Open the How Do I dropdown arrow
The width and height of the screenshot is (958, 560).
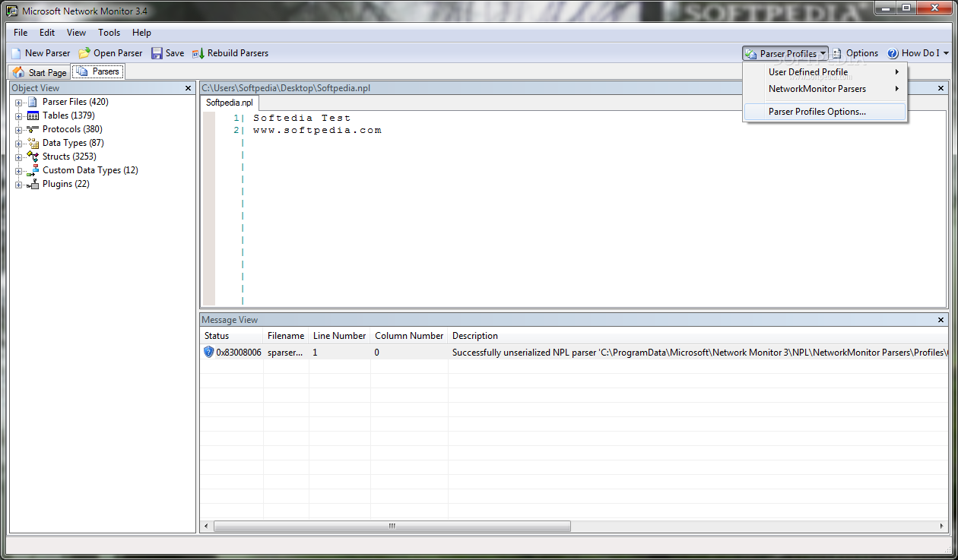tap(946, 53)
